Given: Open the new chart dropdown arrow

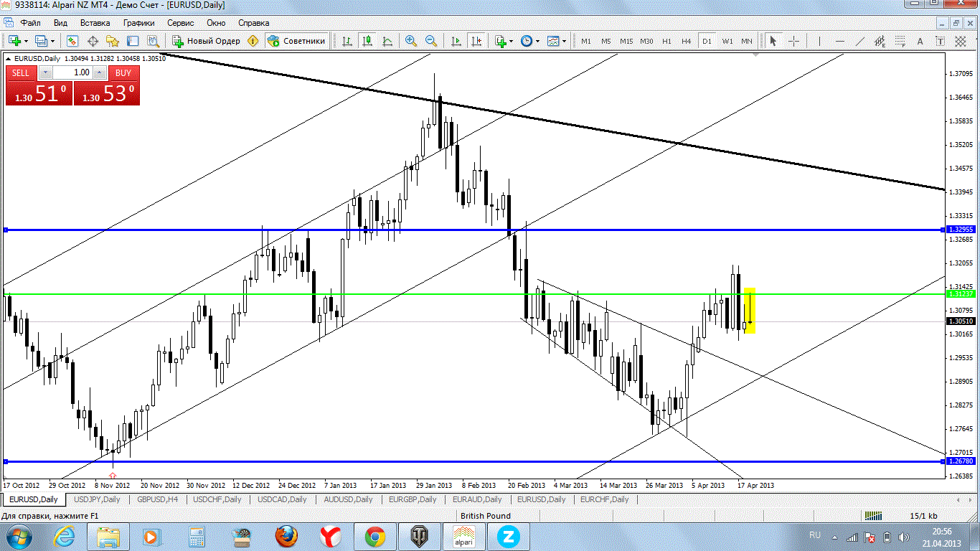Looking at the screenshot, I should (x=27, y=41).
